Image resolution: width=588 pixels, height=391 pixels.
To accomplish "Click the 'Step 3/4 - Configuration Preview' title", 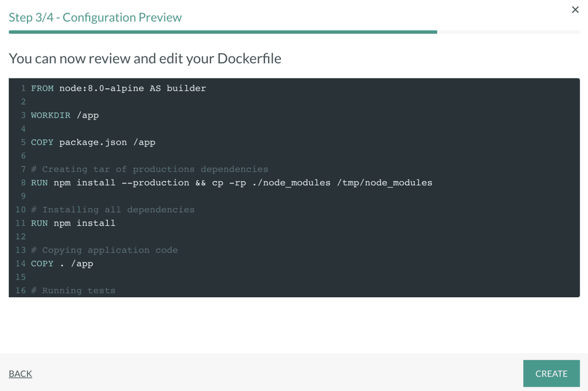I will coord(95,18).
